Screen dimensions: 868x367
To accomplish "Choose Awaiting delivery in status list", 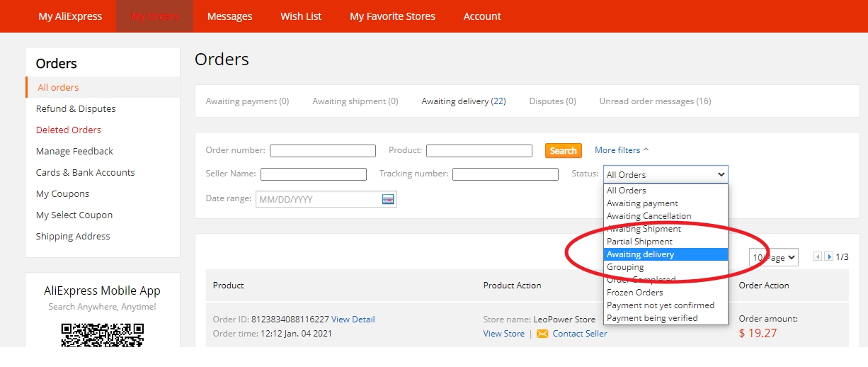I will 666,254.
